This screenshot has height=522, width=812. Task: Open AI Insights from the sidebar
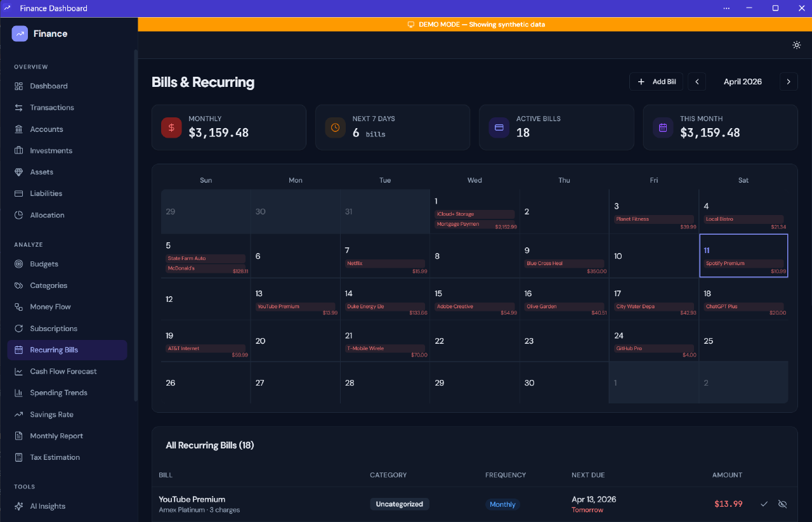click(x=48, y=506)
